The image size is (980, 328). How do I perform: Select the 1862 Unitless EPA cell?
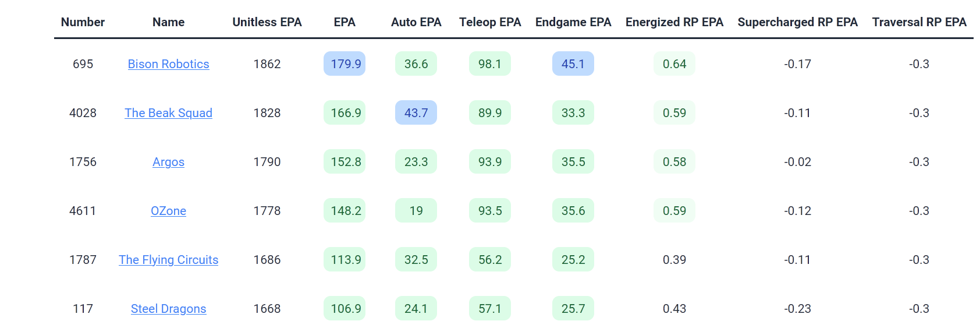tap(267, 64)
